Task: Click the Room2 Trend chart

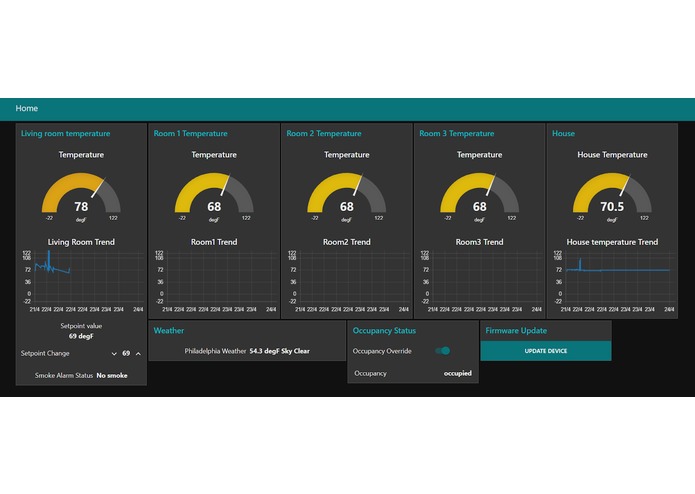Action: 348,281
